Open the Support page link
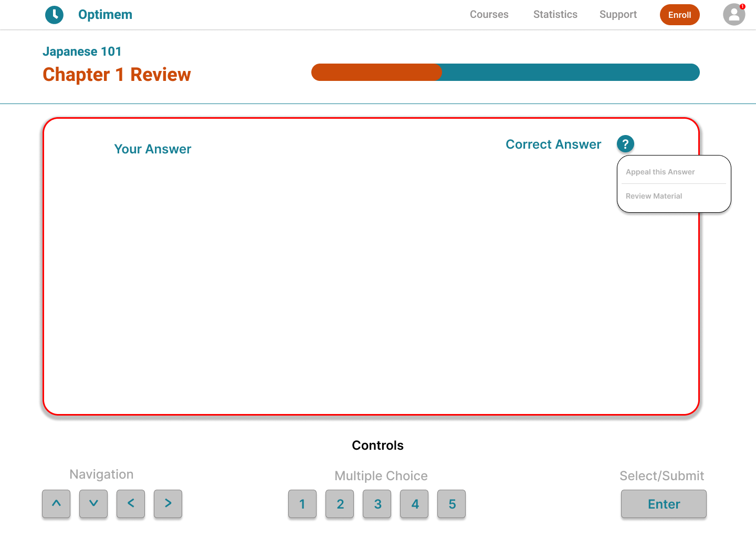Image resolution: width=756 pixels, height=538 pixels. coord(618,15)
